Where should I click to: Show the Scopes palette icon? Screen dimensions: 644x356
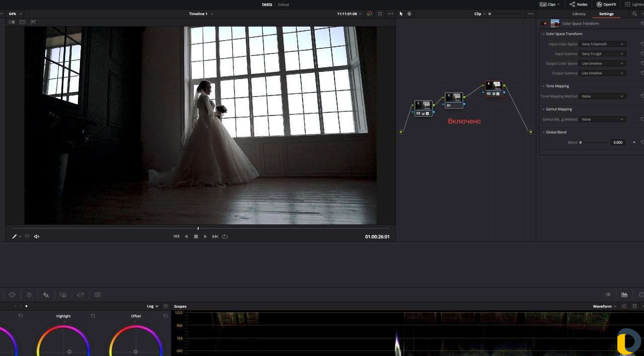tap(624, 295)
